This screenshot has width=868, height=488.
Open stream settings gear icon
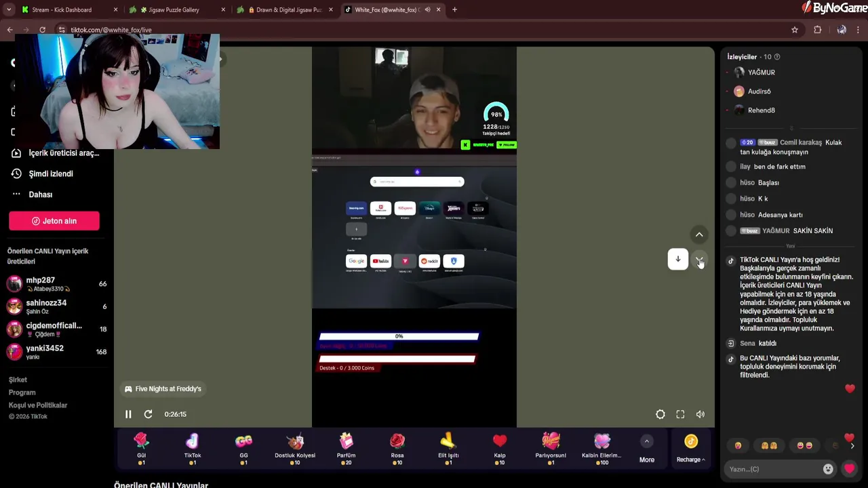pos(660,414)
